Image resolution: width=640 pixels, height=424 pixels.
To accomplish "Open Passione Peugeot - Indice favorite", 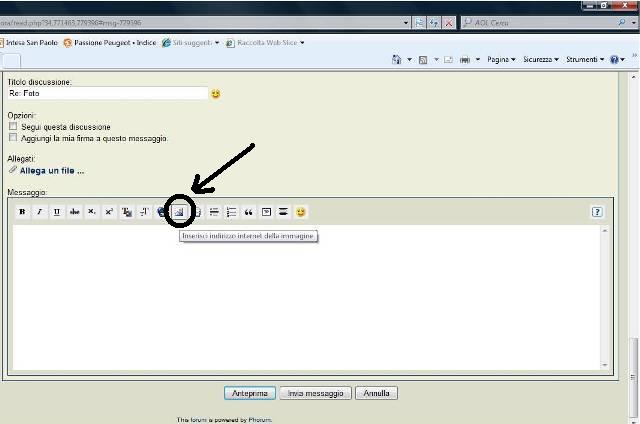I will pyautogui.click(x=110, y=42).
